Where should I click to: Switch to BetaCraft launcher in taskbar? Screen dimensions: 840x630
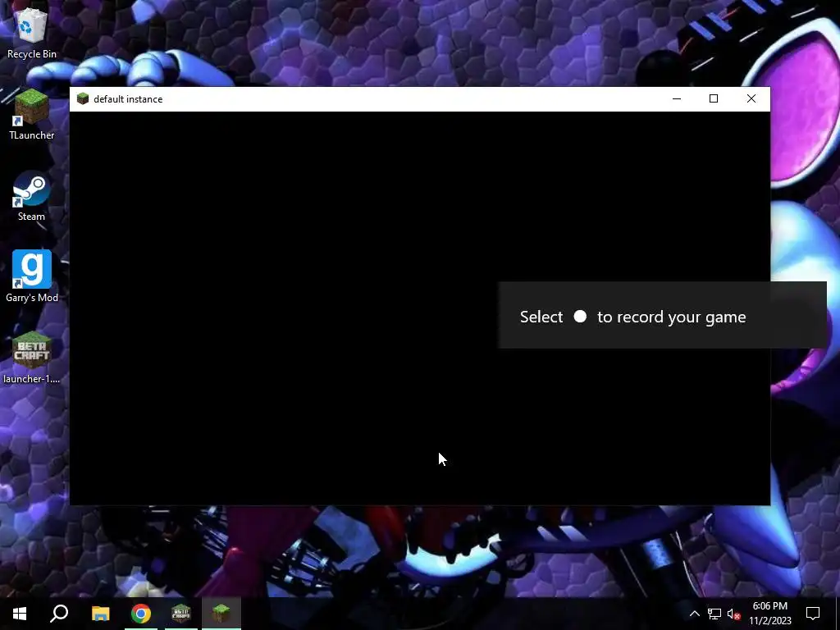(181, 614)
